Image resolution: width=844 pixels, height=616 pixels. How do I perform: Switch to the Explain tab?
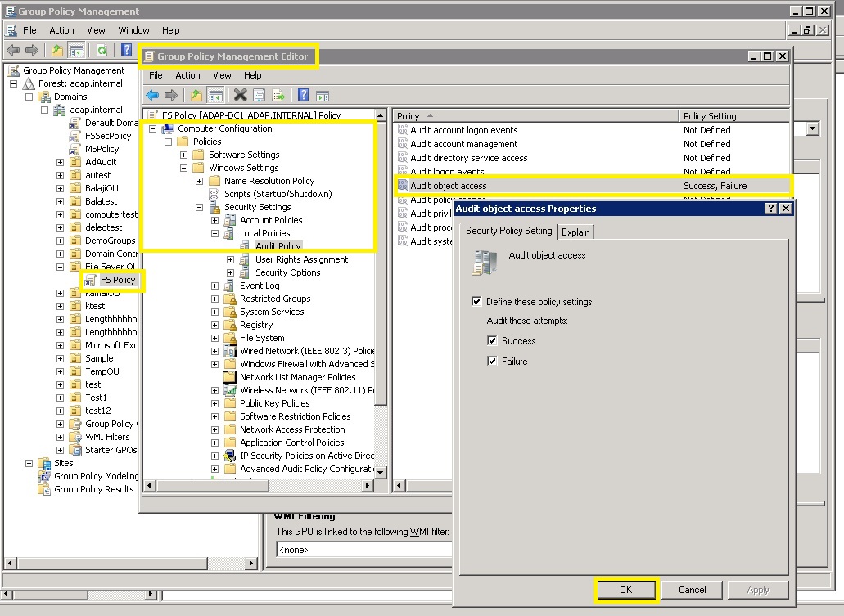coord(576,232)
